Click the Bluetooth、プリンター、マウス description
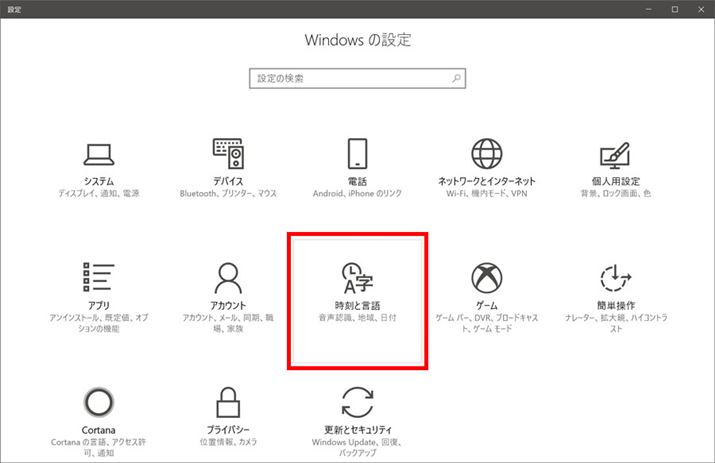The height and width of the screenshot is (463, 715). click(x=228, y=193)
